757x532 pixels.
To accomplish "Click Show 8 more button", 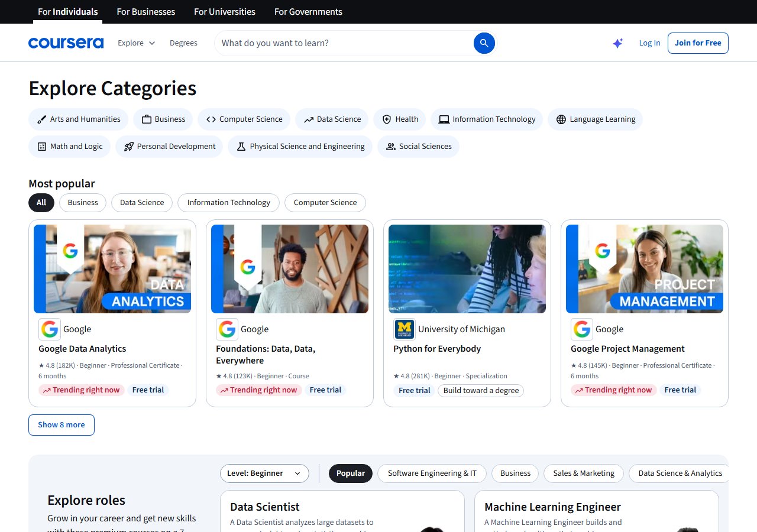I will pos(62,425).
